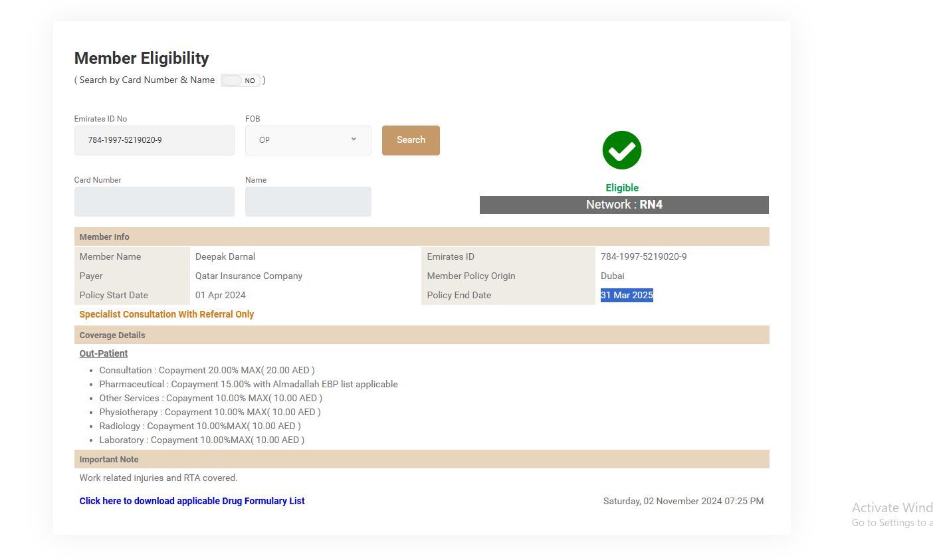Click the Search button
This screenshot has height=560, width=933.
tap(411, 140)
